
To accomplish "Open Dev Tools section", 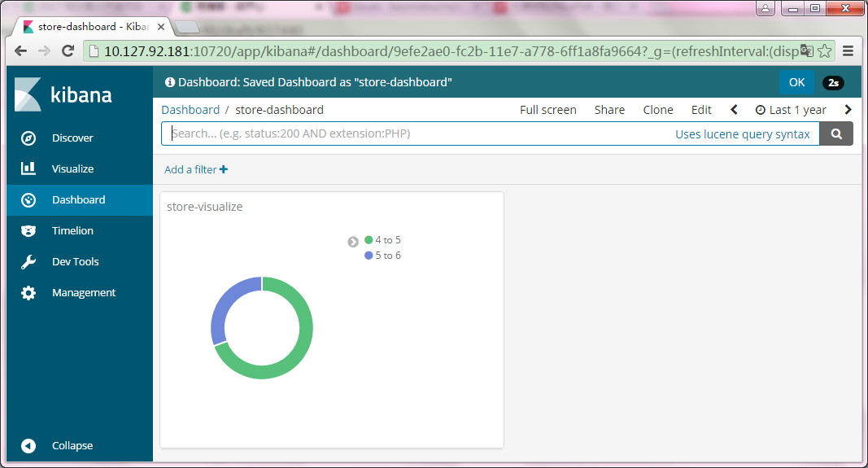I will [76, 262].
